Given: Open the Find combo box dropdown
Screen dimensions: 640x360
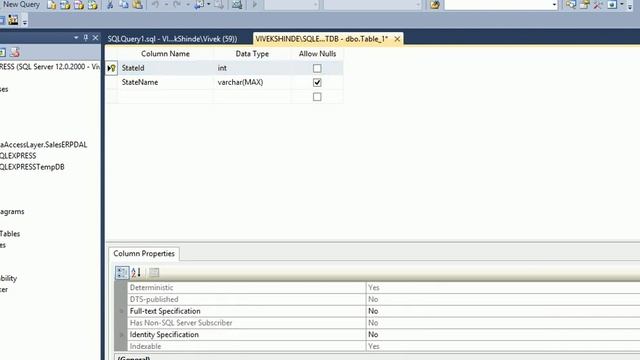Looking at the screenshot, I should (x=554, y=5).
